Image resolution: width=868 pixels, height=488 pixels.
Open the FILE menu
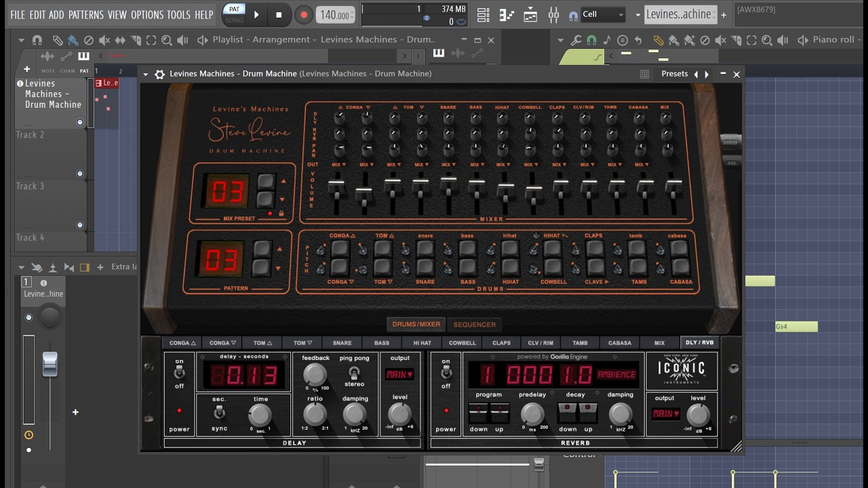(18, 14)
